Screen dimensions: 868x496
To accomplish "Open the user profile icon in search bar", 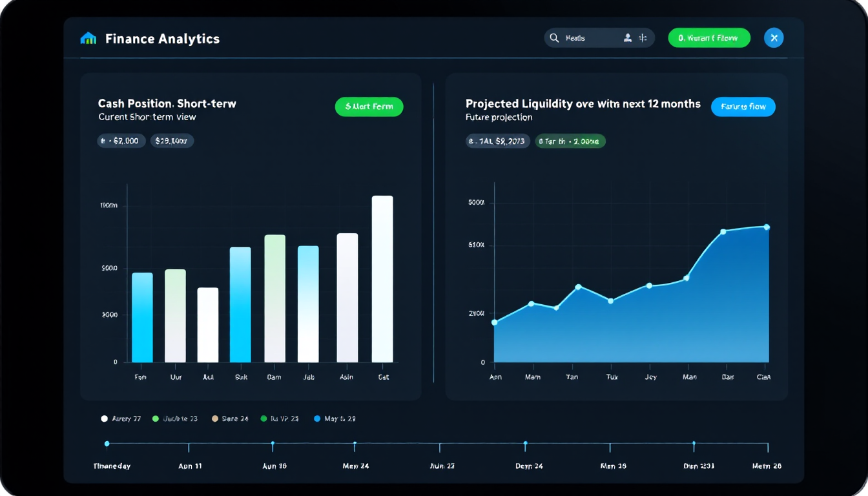I will click(x=627, y=38).
